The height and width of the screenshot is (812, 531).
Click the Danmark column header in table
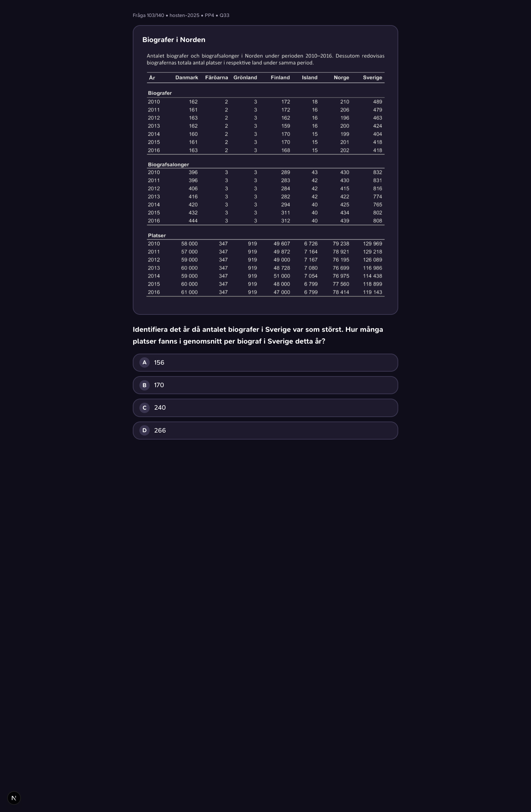click(187, 78)
